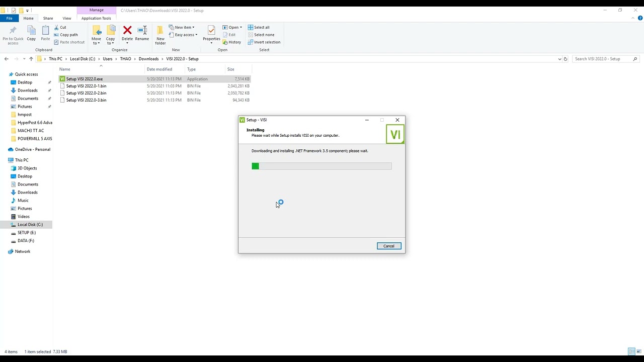
Task: Click Select all
Action: pos(259,28)
